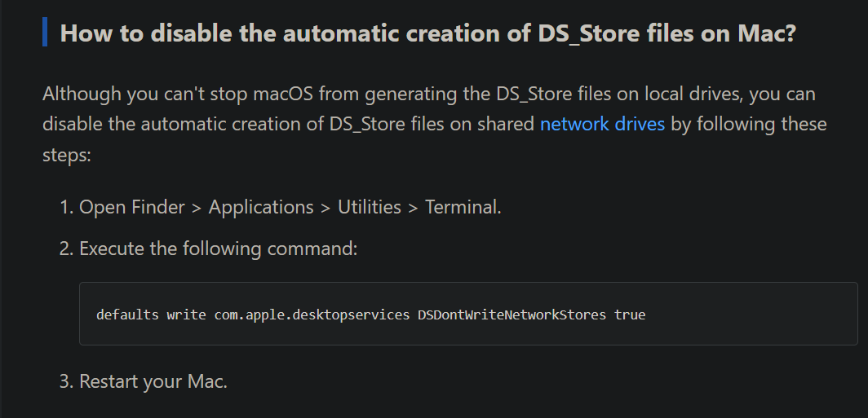Image resolution: width=868 pixels, height=418 pixels.
Task: Click the word 'true' ending the command
Action: 630,315
